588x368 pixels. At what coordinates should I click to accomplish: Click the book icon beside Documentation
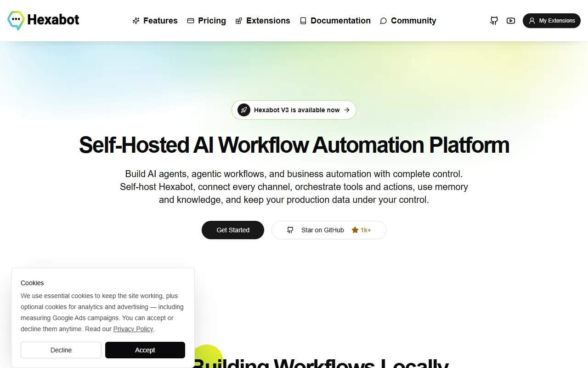coord(303,21)
